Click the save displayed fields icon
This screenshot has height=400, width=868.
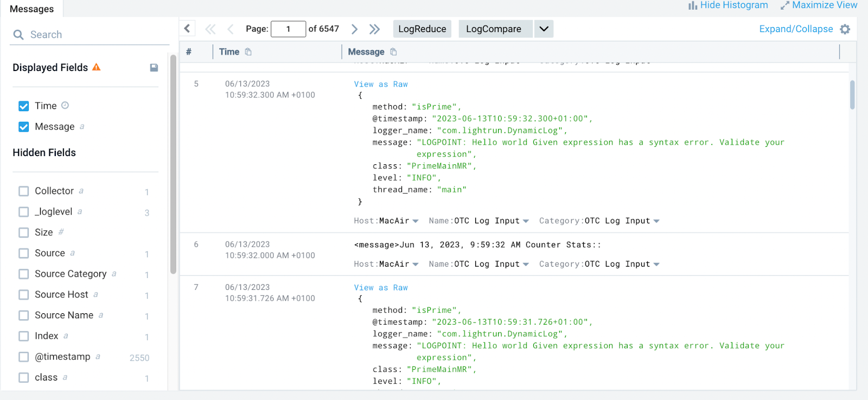(x=154, y=68)
